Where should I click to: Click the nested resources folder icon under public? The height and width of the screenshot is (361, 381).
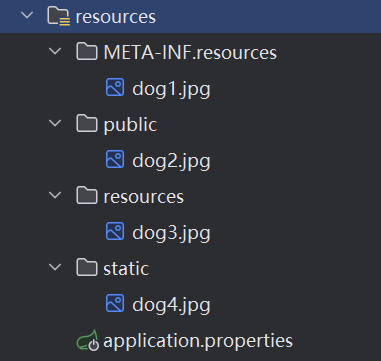pyautogui.click(x=87, y=195)
